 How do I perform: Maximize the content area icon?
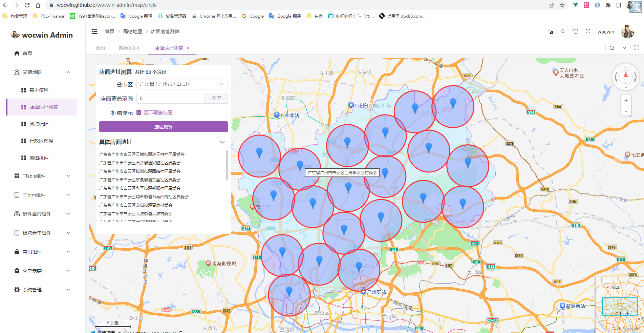click(x=637, y=48)
